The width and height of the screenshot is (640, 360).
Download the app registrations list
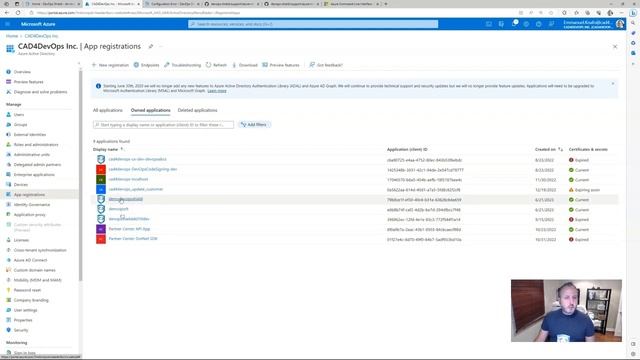point(245,65)
